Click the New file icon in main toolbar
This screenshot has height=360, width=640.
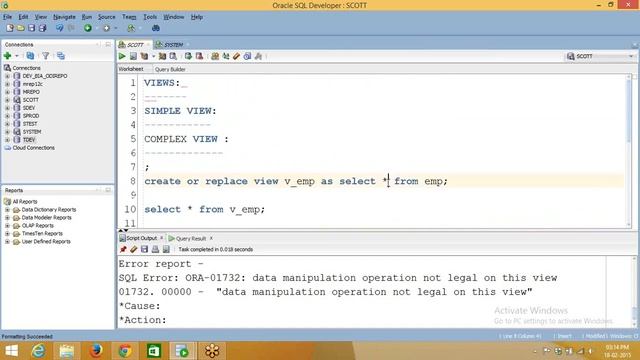click(10, 28)
